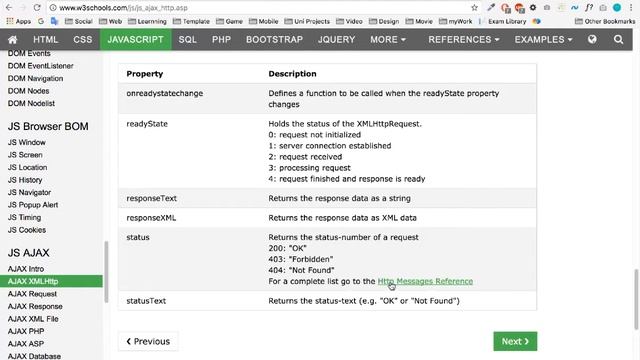Click the eyedropper color picker extension

point(491,8)
